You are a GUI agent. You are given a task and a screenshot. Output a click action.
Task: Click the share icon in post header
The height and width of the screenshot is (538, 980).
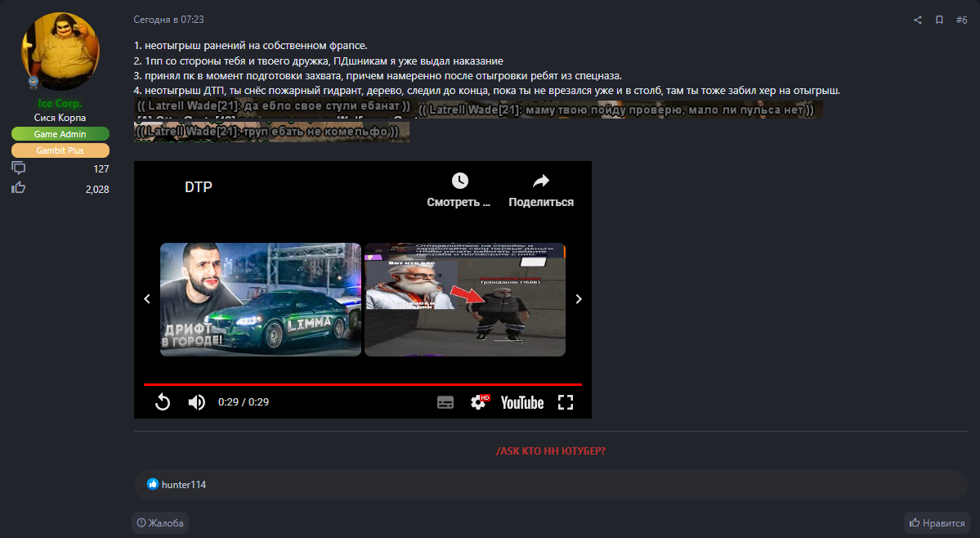[918, 20]
